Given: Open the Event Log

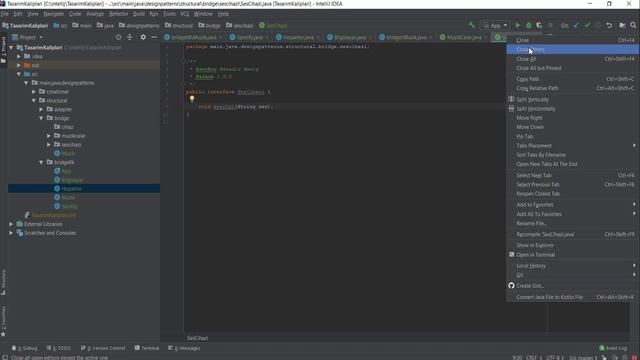Looking at the screenshot, I should [613, 348].
